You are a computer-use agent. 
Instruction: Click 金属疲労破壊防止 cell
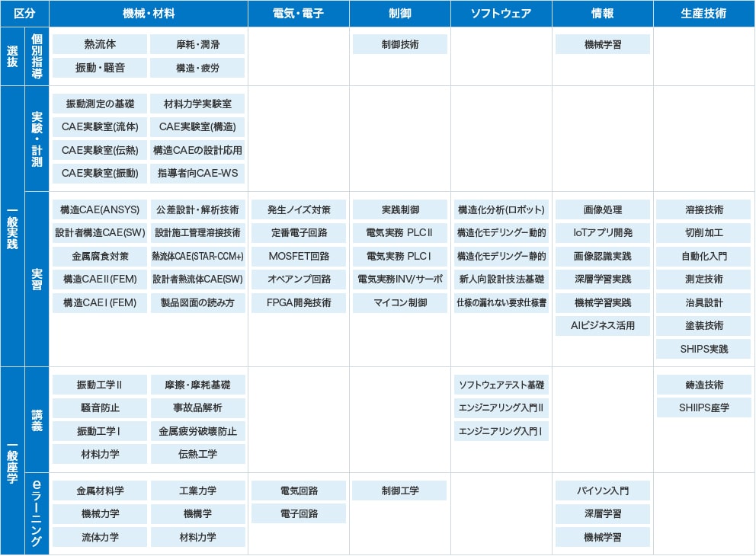[x=197, y=431]
